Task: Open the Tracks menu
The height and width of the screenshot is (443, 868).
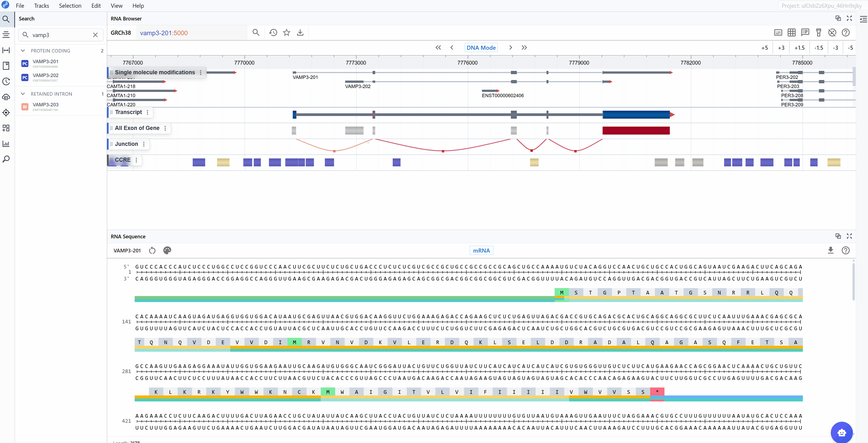Action: click(x=41, y=6)
